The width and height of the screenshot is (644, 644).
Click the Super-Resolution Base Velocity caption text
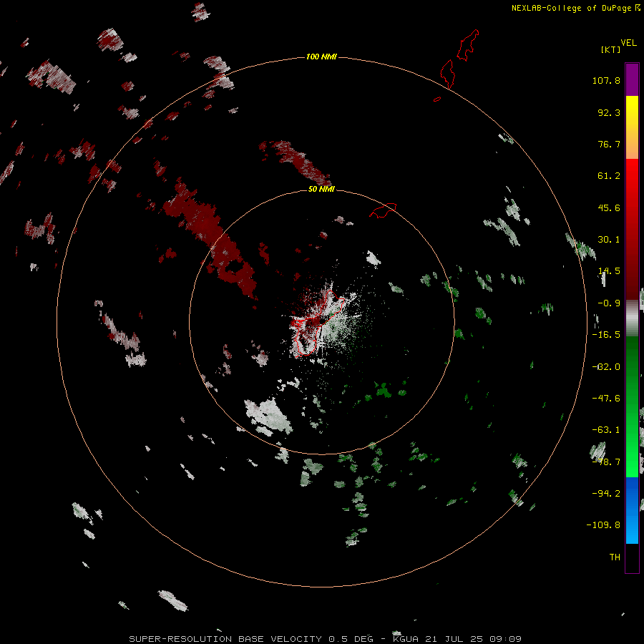pos(326,639)
